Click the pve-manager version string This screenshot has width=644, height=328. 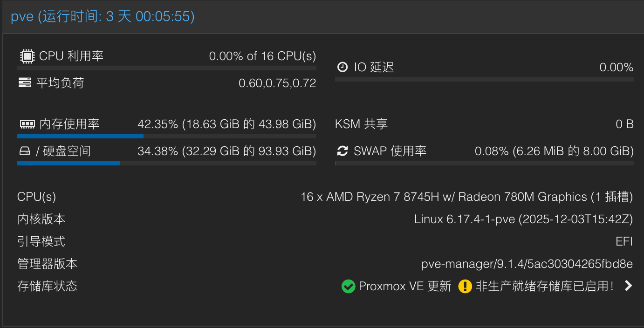click(527, 264)
